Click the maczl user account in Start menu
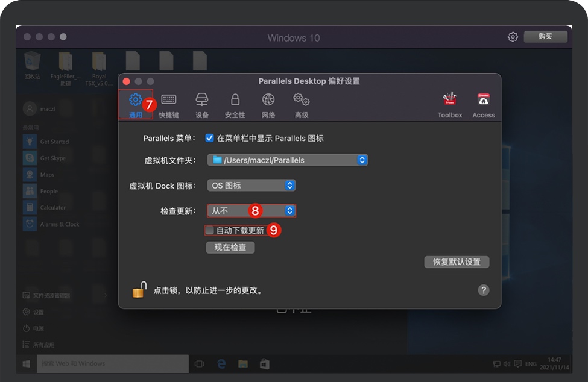Image resolution: width=588 pixels, height=382 pixels. point(39,109)
